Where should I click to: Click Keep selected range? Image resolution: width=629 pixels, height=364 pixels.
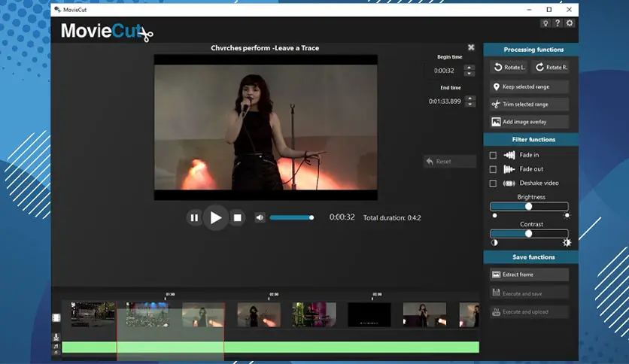tap(529, 86)
